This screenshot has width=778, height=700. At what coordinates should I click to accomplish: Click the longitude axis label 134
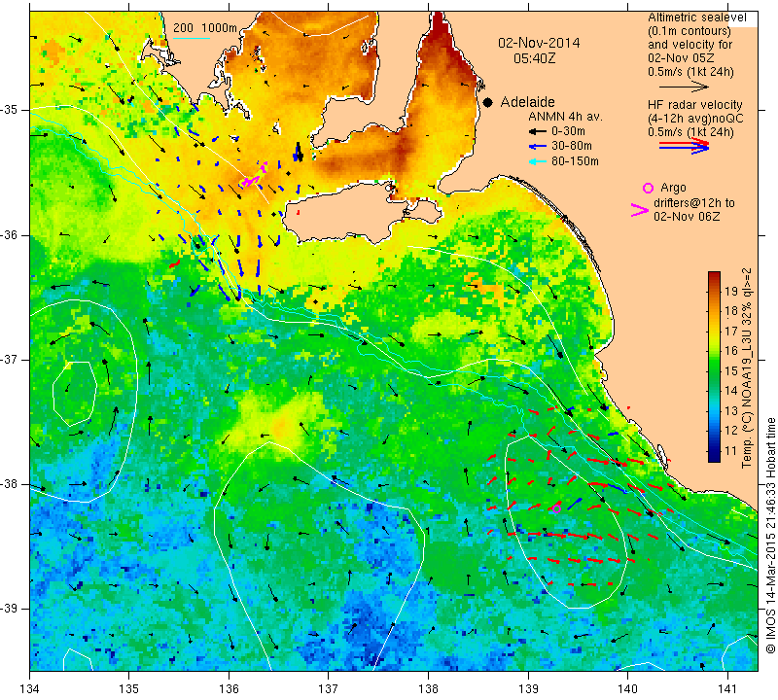pyautogui.click(x=30, y=689)
